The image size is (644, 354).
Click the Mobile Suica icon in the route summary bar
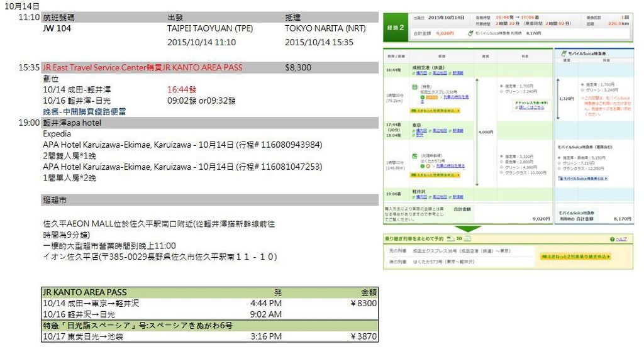470,33
